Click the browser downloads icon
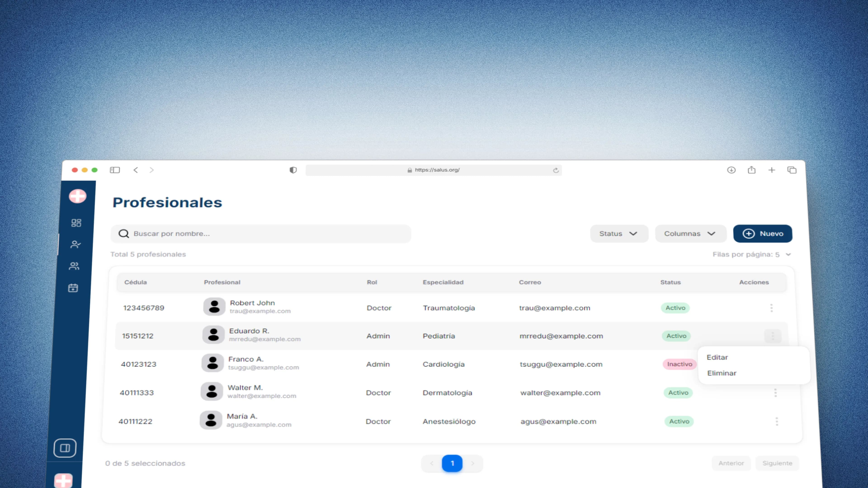The height and width of the screenshot is (488, 868). tap(731, 170)
